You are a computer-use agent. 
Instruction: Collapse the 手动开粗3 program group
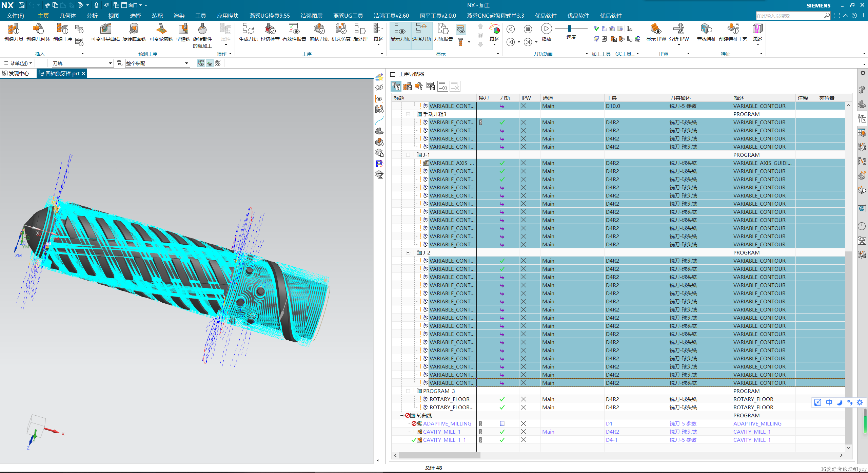click(x=408, y=114)
